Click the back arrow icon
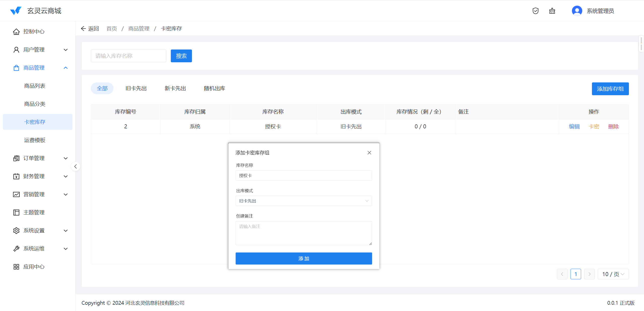The image size is (644, 311). (x=83, y=29)
